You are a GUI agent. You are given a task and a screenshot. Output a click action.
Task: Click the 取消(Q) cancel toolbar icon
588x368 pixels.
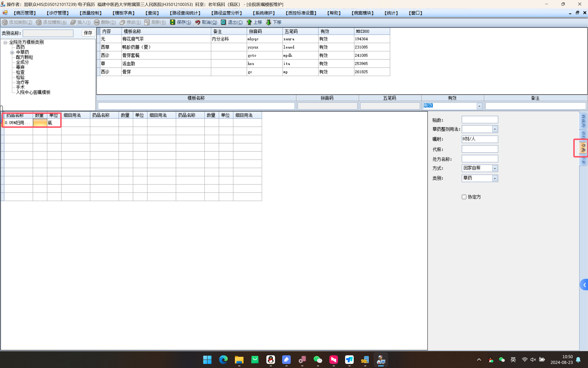tap(197, 22)
